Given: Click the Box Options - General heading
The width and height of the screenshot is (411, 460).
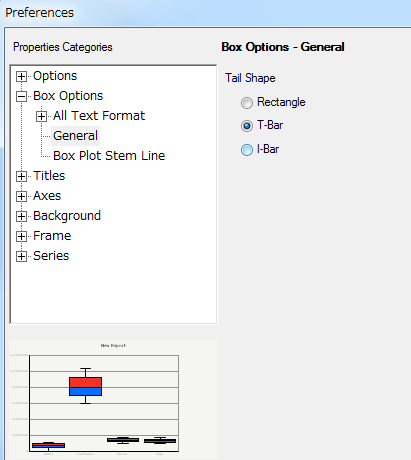Looking at the screenshot, I should point(283,47).
